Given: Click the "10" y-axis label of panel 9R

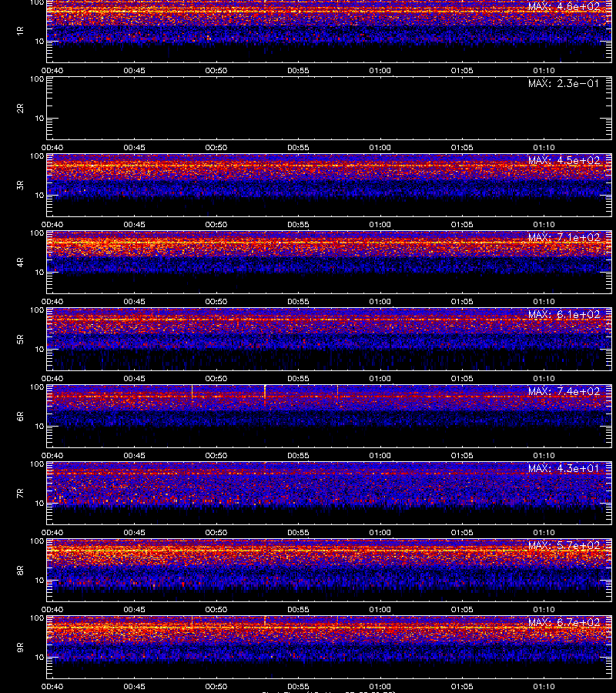Looking at the screenshot, I should (x=39, y=658).
